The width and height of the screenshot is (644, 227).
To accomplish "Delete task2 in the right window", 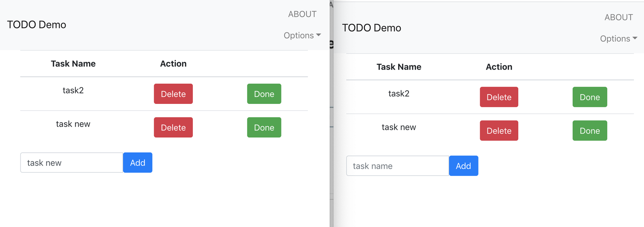I will point(499,97).
